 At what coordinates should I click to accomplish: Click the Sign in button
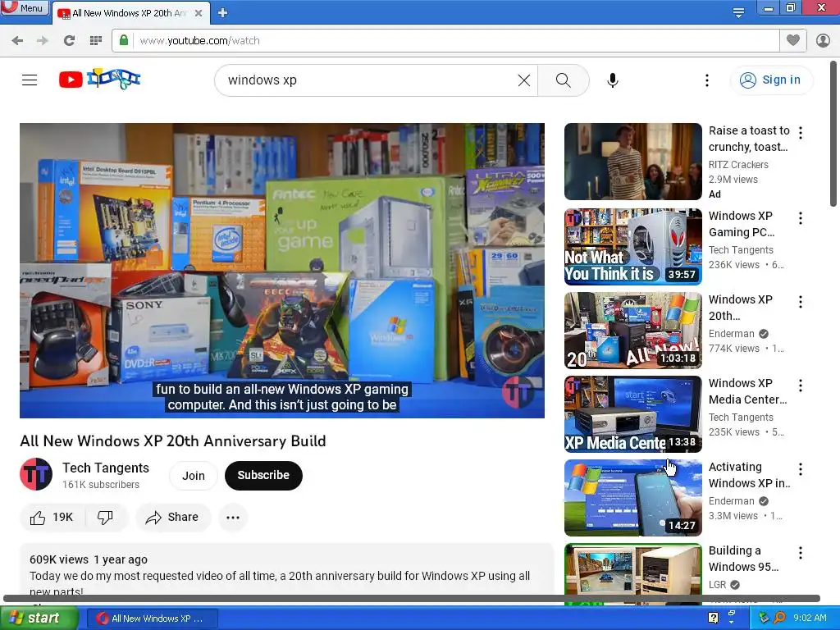click(x=771, y=80)
